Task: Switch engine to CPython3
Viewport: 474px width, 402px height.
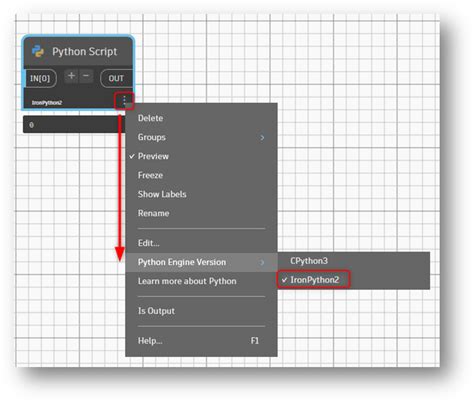Action: [x=354, y=261]
